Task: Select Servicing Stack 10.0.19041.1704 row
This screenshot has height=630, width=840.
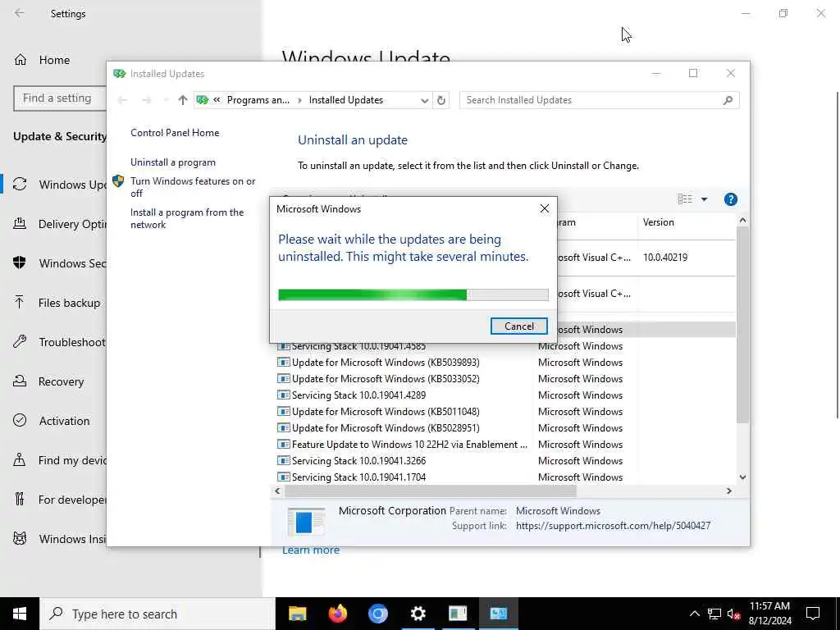Action: pos(359,477)
